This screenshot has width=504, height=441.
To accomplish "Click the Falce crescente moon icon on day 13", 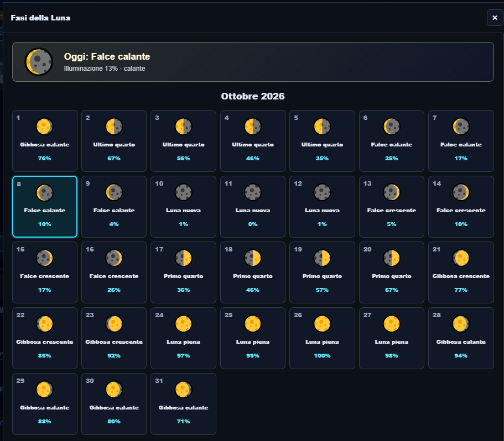I will click(392, 192).
